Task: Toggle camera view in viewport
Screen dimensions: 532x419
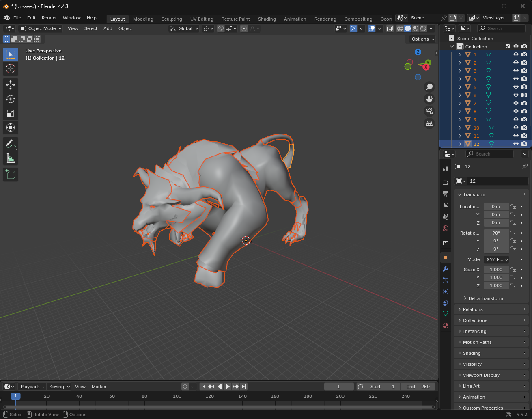Action: coord(429,111)
